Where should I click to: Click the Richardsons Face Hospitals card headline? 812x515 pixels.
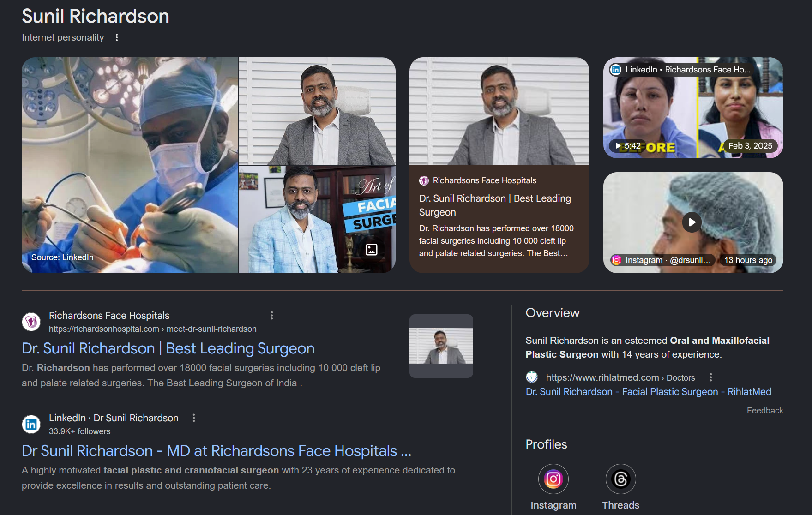[495, 205]
